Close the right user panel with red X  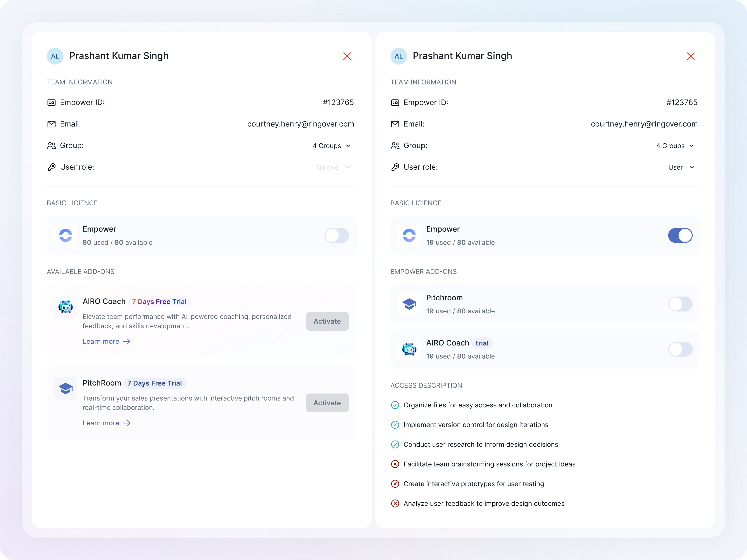click(x=690, y=56)
